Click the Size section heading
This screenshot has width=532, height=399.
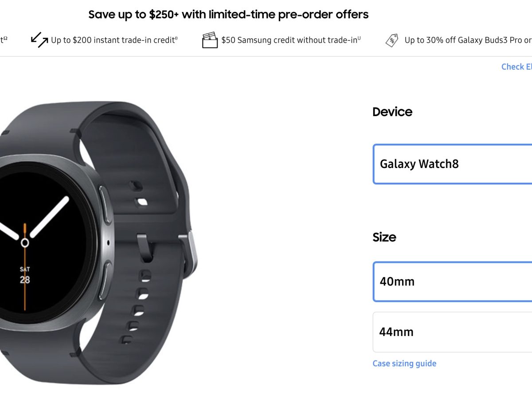point(384,237)
